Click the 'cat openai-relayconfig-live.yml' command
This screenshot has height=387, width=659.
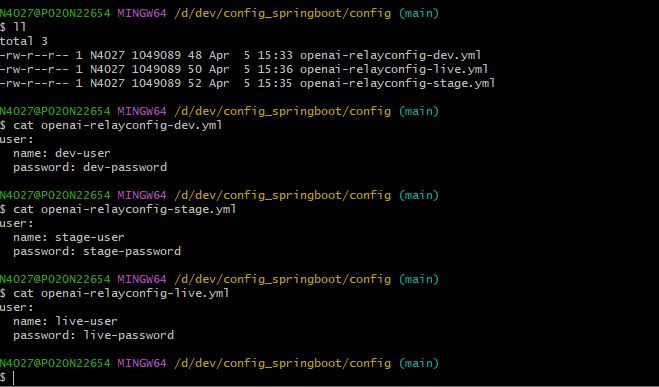tap(121, 293)
